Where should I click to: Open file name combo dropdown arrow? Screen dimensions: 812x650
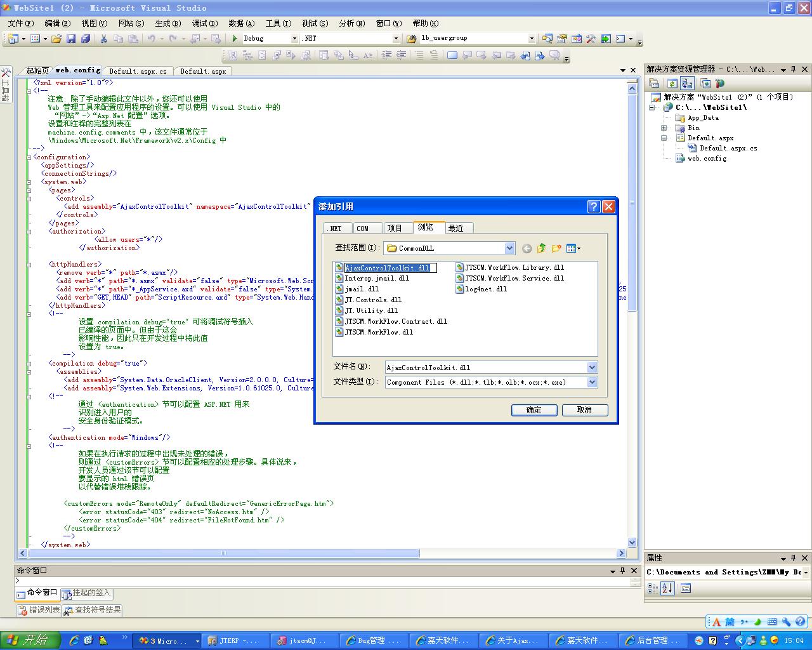tap(592, 368)
